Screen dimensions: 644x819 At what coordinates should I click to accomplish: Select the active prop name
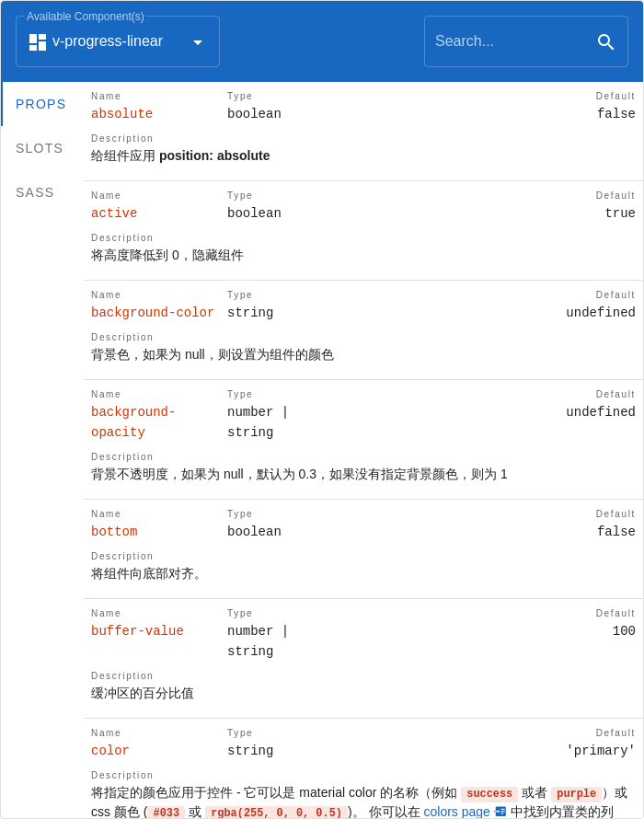click(x=113, y=213)
